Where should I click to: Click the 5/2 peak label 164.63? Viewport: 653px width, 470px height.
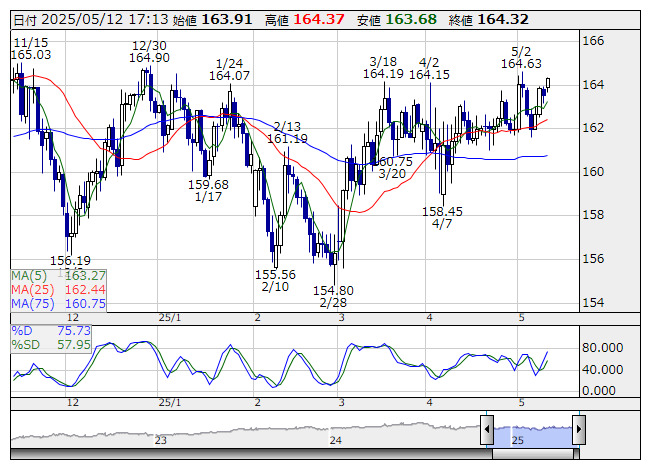521,58
